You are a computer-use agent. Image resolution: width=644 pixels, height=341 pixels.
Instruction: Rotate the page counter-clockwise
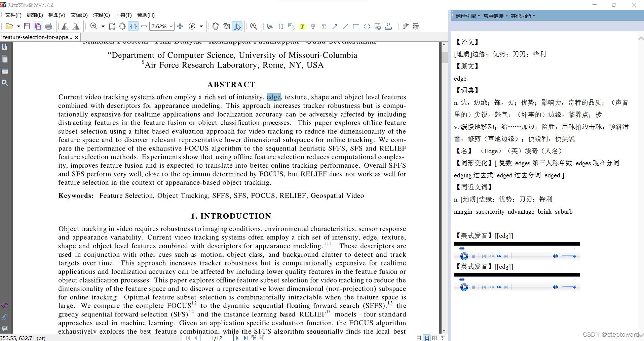[x=65, y=27]
